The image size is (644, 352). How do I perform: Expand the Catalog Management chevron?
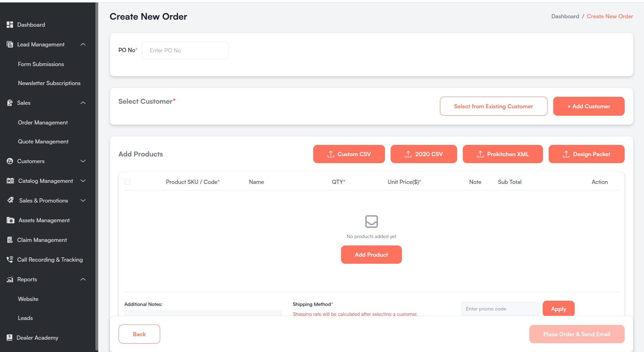click(x=83, y=181)
